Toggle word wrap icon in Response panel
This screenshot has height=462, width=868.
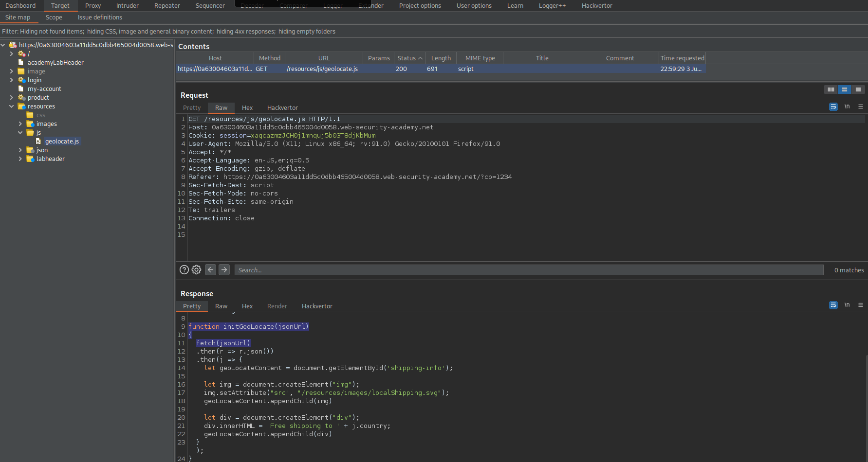(833, 305)
